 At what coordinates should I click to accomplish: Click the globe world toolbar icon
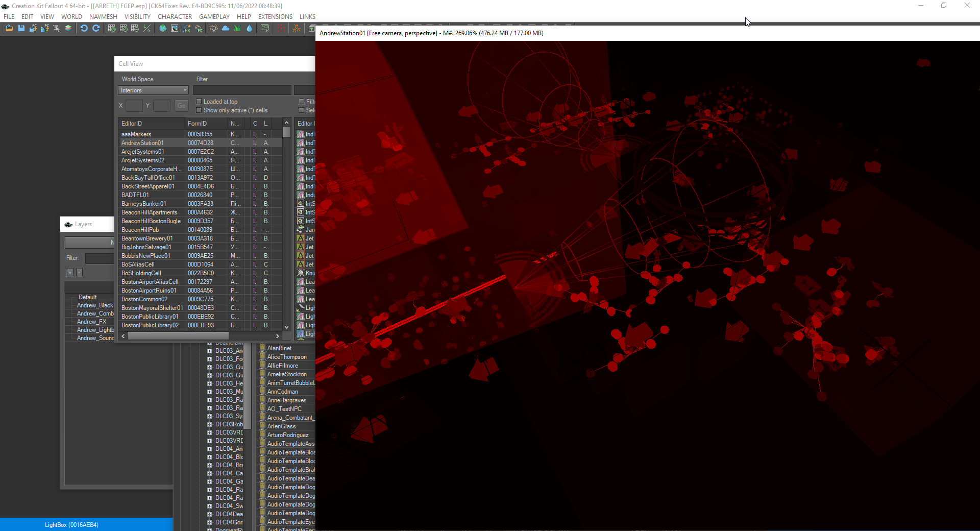(163, 29)
